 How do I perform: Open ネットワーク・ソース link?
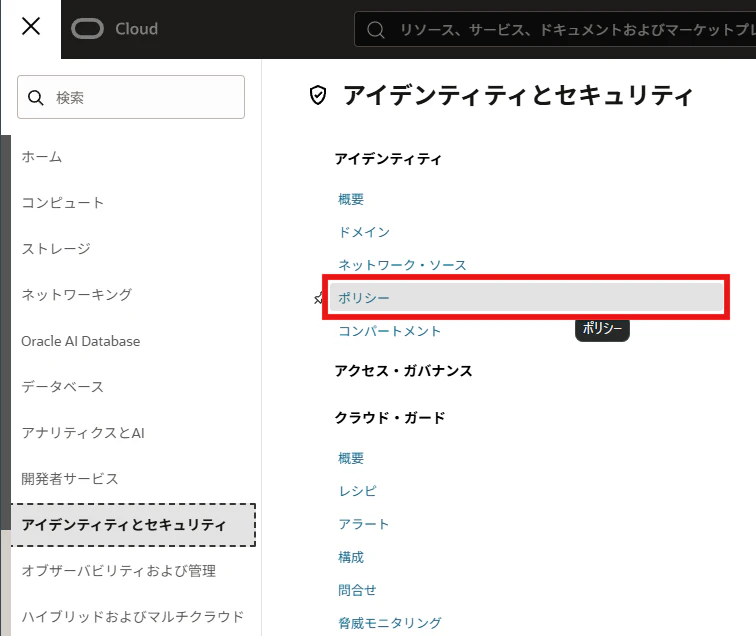pyautogui.click(x=402, y=265)
